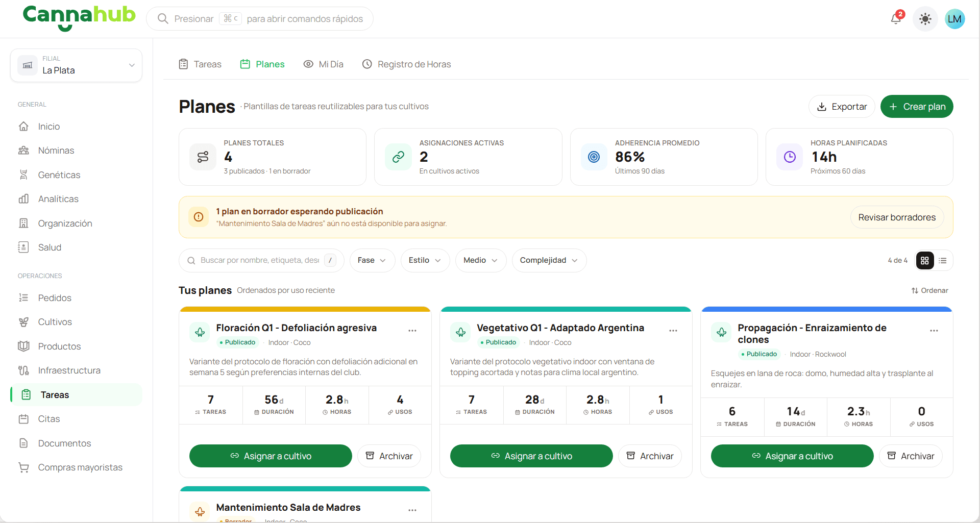This screenshot has height=523, width=980.
Task: Open Analíticas section
Action: (x=76, y=199)
